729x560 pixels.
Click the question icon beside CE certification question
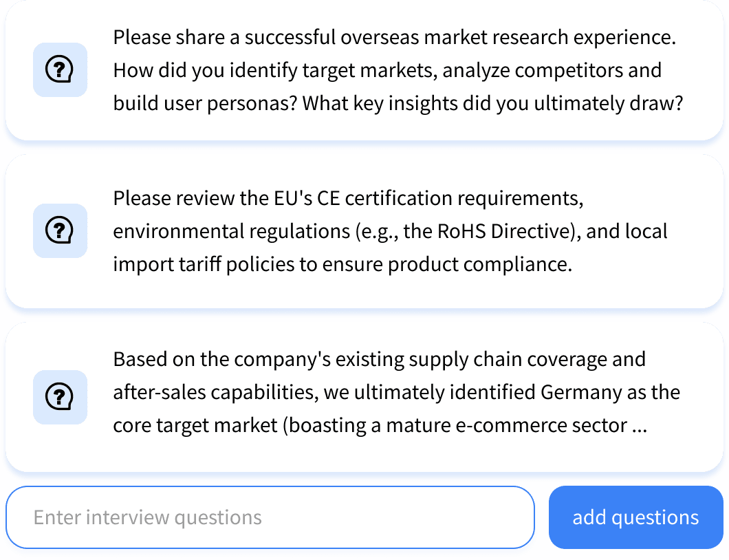[x=60, y=230]
